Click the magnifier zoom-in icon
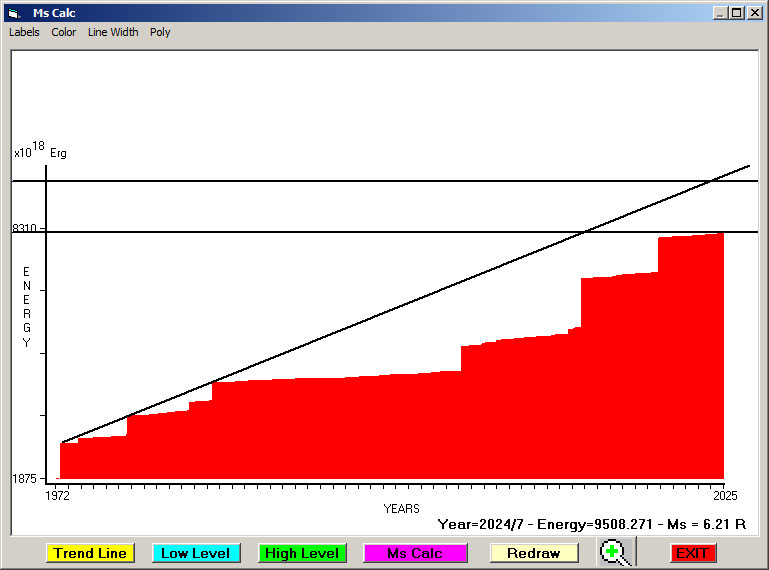 (617, 552)
